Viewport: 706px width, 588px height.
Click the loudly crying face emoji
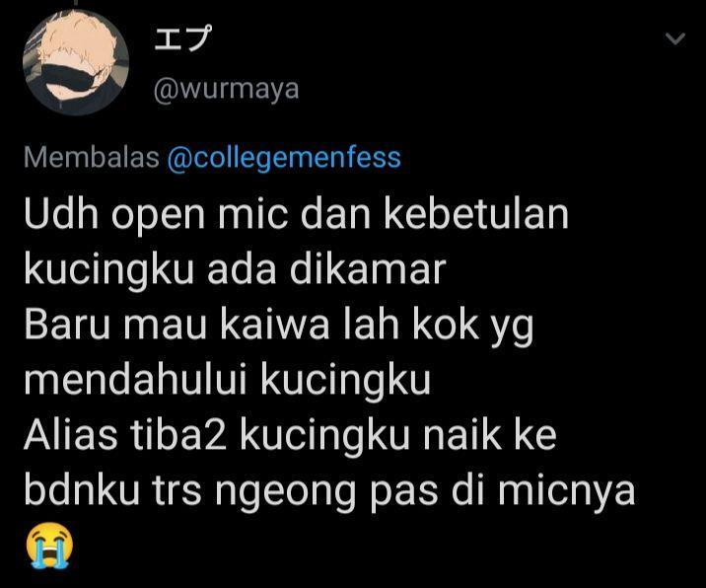49,546
